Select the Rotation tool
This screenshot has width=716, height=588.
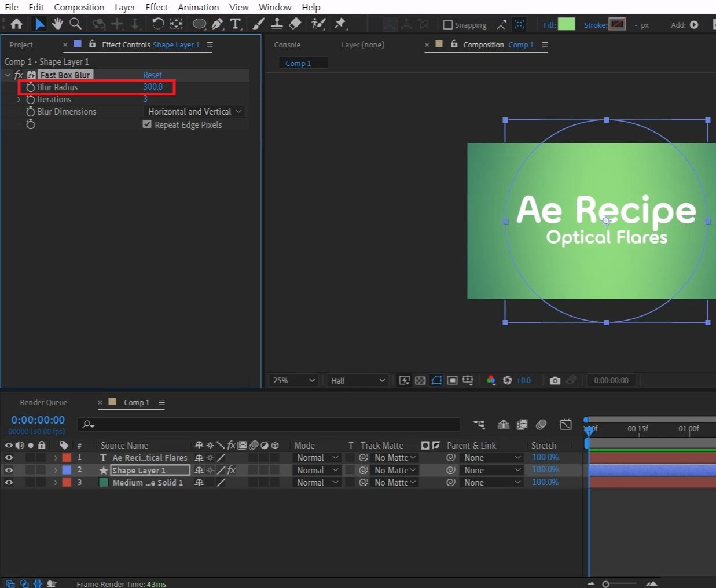(157, 24)
